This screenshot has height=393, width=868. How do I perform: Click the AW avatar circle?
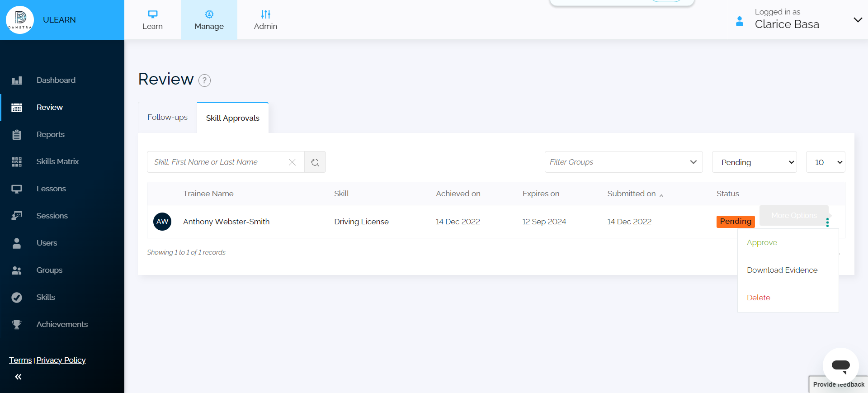(162, 222)
